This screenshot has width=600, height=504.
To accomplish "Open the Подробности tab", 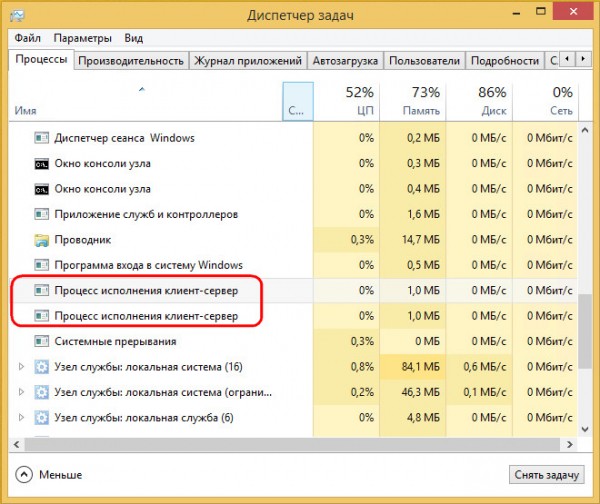I will point(505,61).
